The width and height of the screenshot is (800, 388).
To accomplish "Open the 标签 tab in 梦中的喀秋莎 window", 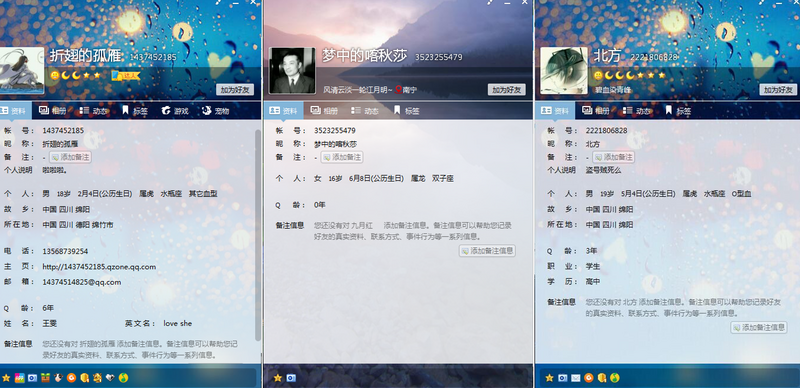I will click(x=407, y=110).
